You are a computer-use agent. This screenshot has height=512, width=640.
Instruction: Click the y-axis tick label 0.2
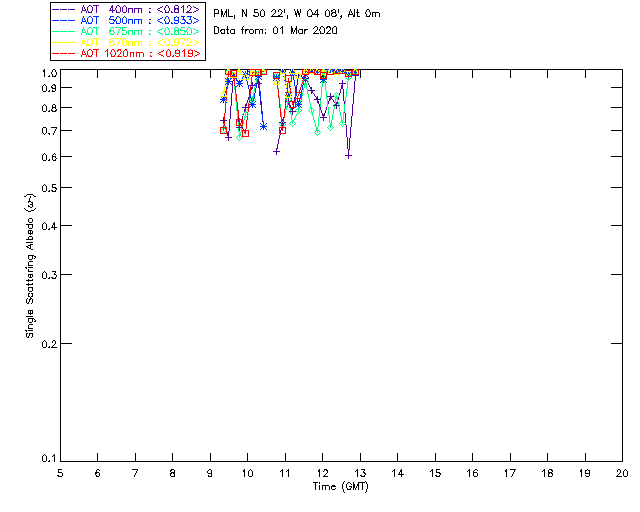tap(46, 343)
